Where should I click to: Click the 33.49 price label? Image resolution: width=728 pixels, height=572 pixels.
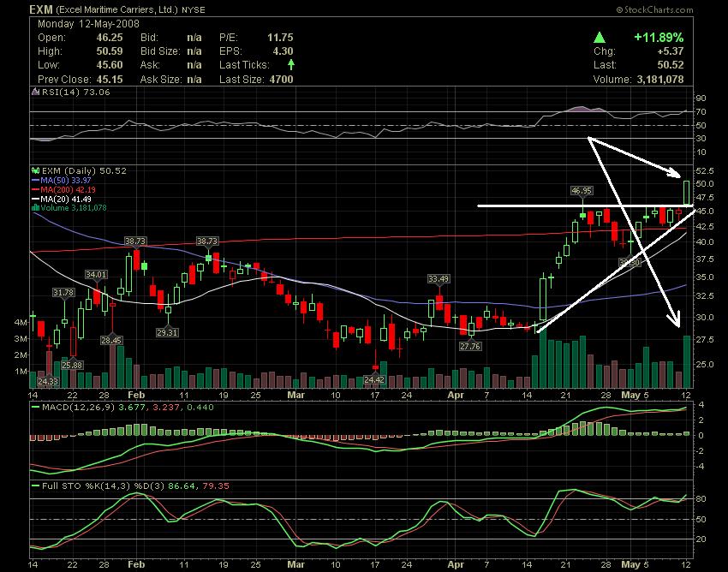click(439, 278)
